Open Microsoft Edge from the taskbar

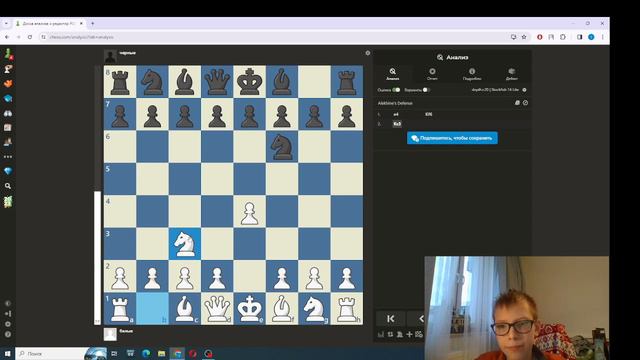click(x=146, y=353)
